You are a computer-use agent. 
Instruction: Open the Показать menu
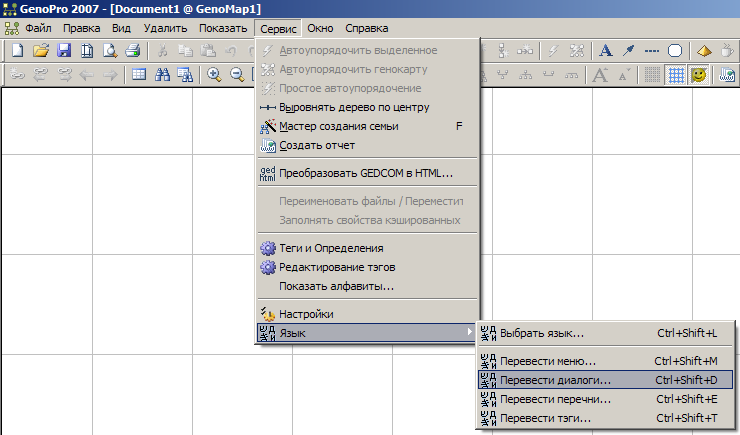[223, 28]
